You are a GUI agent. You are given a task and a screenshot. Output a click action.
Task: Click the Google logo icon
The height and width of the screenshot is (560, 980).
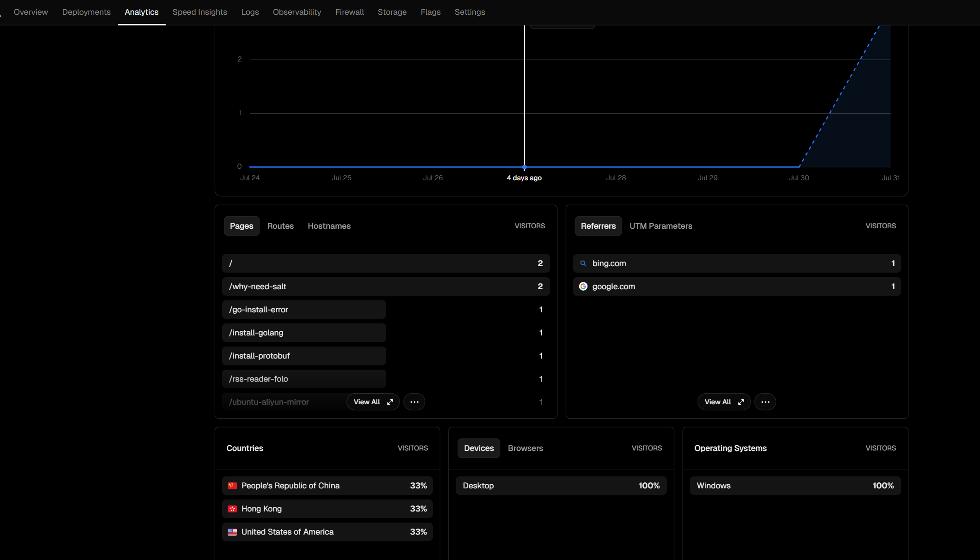[583, 286]
